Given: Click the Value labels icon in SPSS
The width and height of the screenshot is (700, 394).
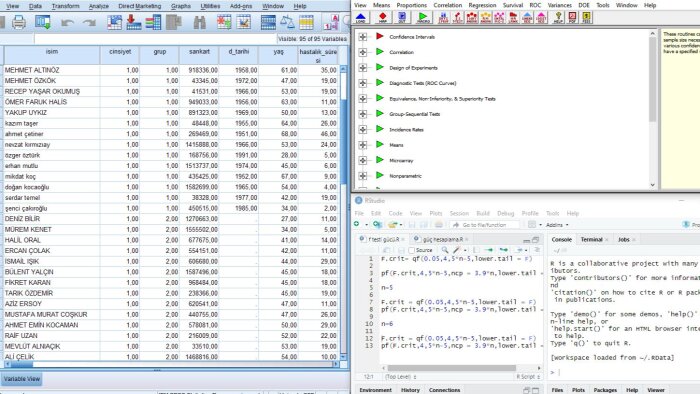Looking at the screenshot, I should pyautogui.click(x=331, y=22).
